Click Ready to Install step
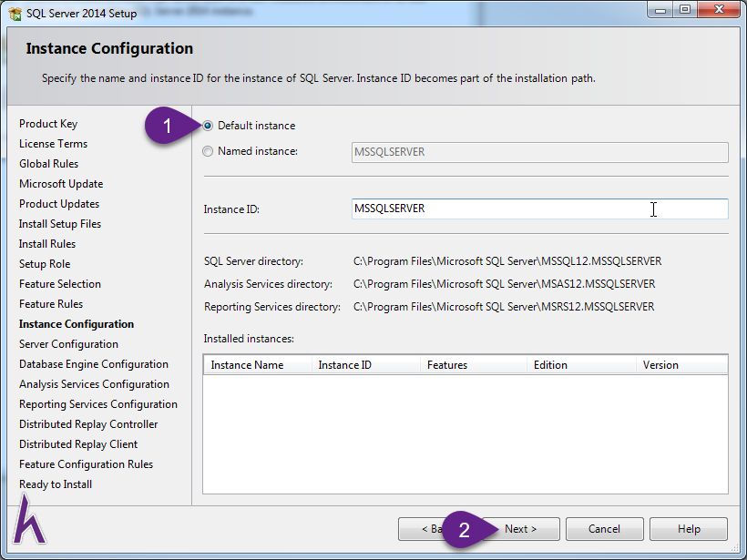The width and height of the screenshot is (747, 560). [56, 484]
